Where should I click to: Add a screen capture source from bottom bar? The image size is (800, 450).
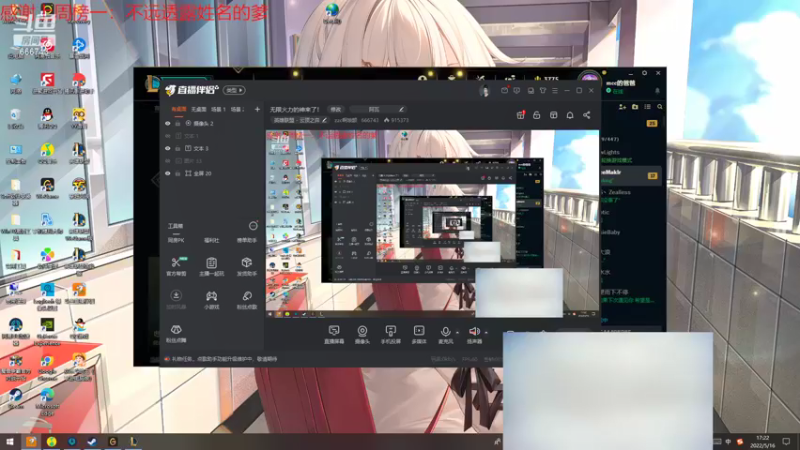coord(334,335)
